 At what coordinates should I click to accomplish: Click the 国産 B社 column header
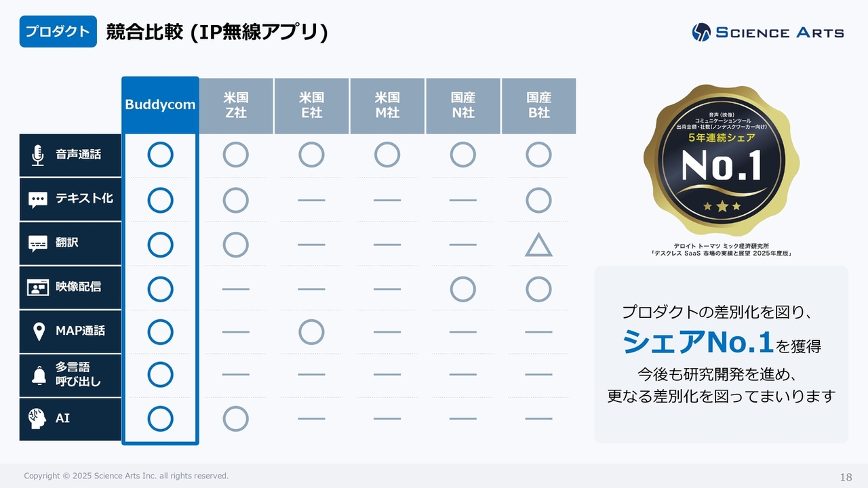[x=538, y=106]
